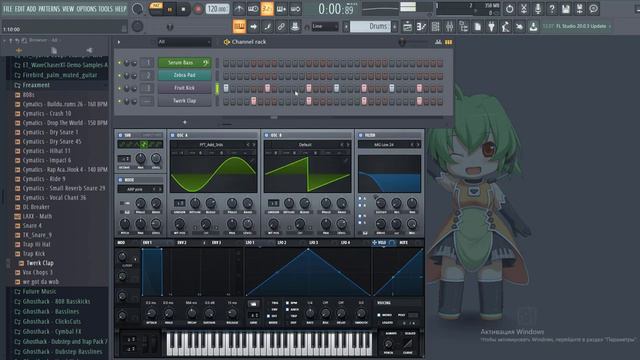
Task: Open the All channel filter dropdown
Action: 184,42
